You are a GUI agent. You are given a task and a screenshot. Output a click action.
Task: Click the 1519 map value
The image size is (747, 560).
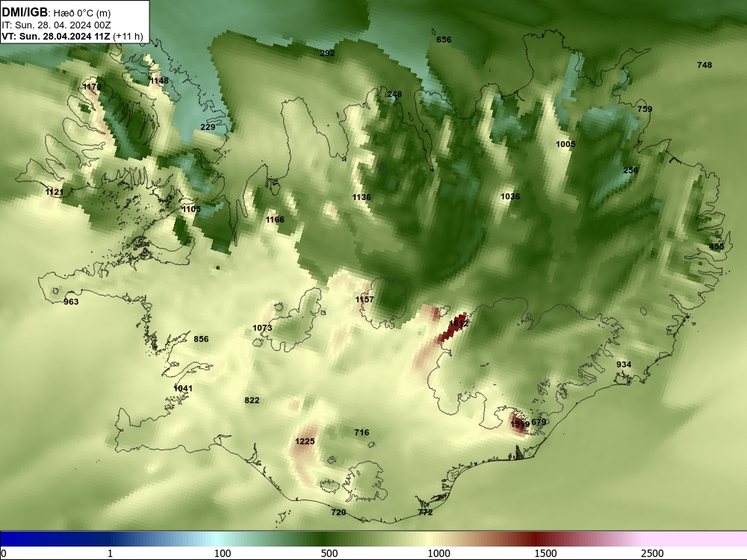[520, 424]
